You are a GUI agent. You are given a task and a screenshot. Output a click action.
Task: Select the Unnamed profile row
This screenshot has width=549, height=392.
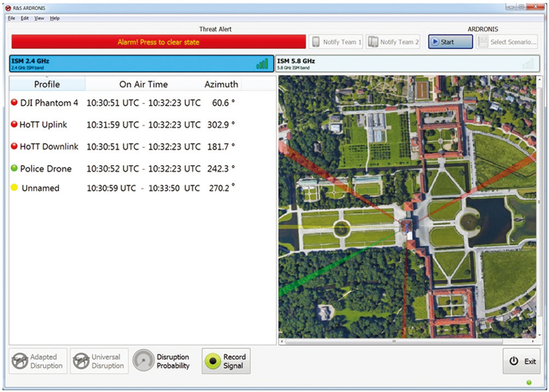click(123, 188)
